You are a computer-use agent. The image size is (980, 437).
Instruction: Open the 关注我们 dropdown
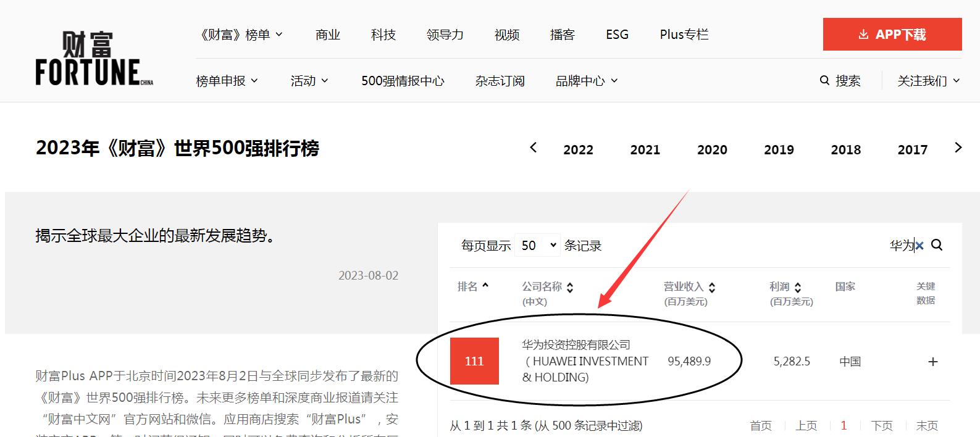coord(929,81)
